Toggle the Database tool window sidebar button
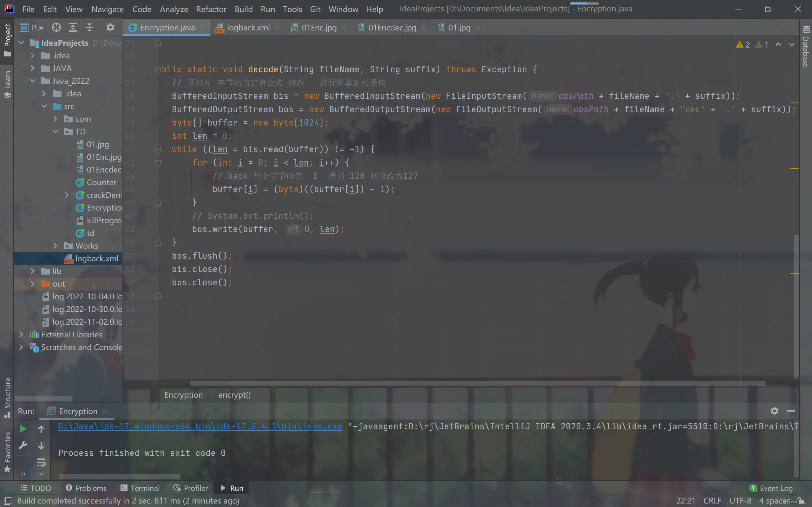This screenshot has width=812, height=507. (806, 47)
